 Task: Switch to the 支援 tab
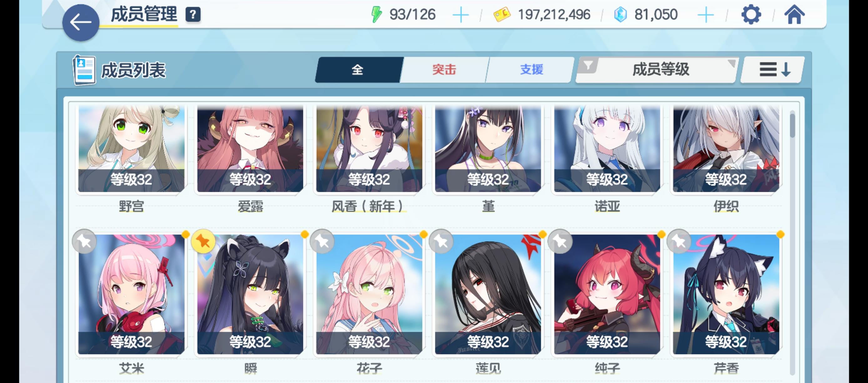pos(531,70)
